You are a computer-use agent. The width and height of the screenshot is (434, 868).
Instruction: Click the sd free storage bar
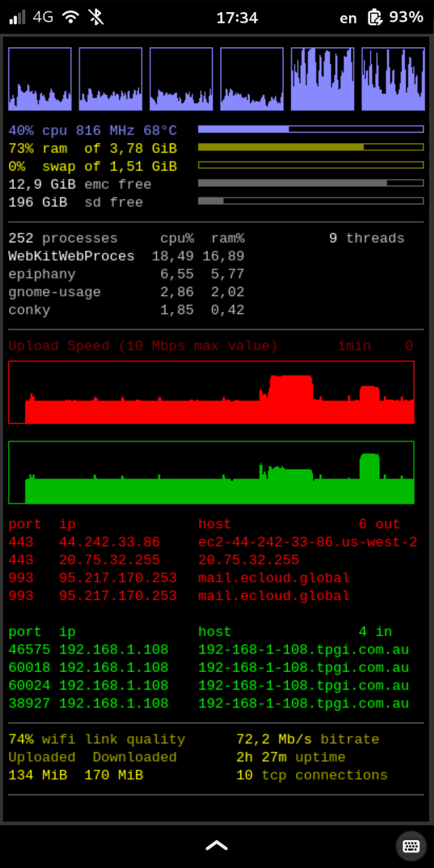(x=310, y=201)
